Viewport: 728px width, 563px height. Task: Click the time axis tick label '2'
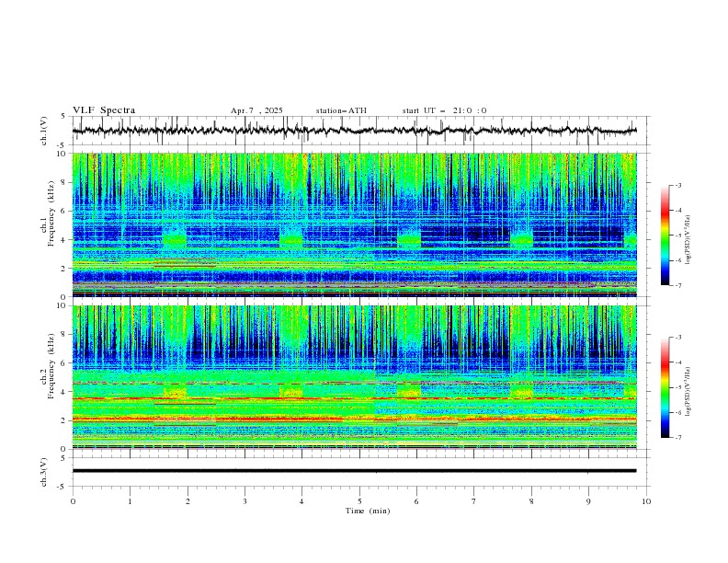pyautogui.click(x=188, y=501)
